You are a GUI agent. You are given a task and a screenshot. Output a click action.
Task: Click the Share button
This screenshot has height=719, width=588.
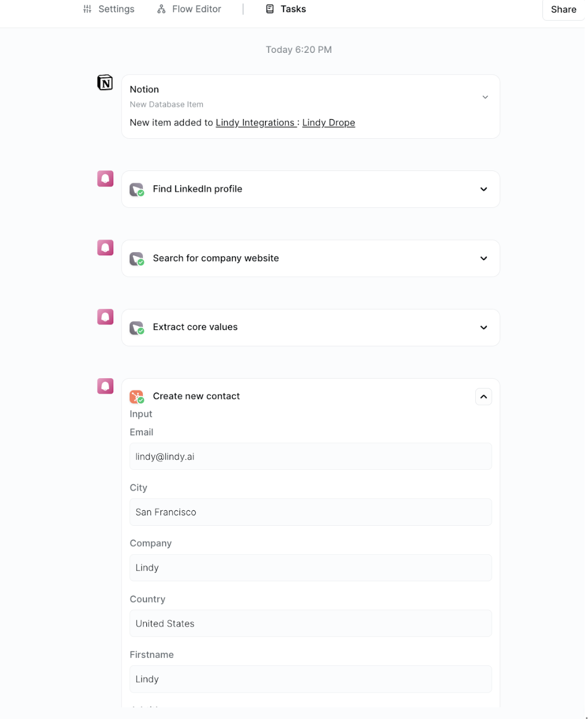(564, 9)
